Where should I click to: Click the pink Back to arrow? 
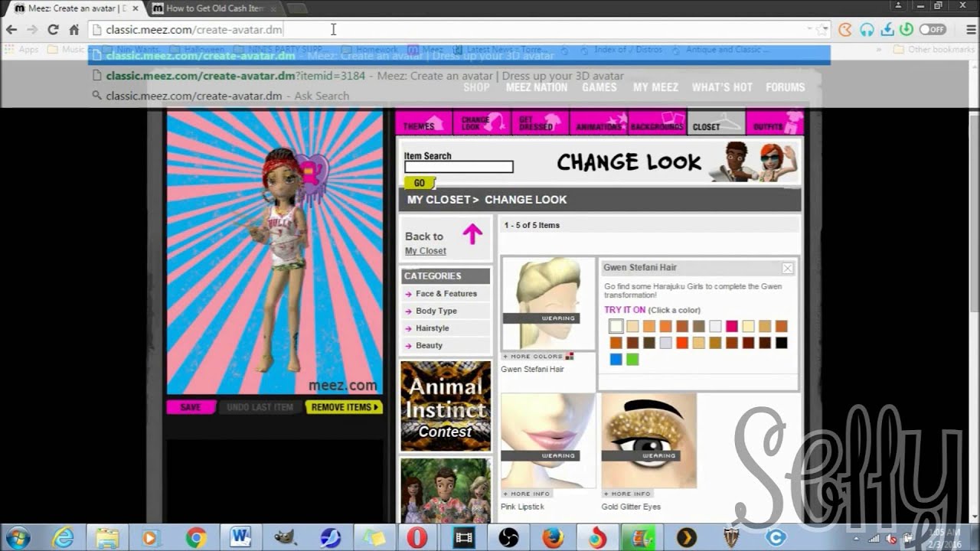[472, 234]
